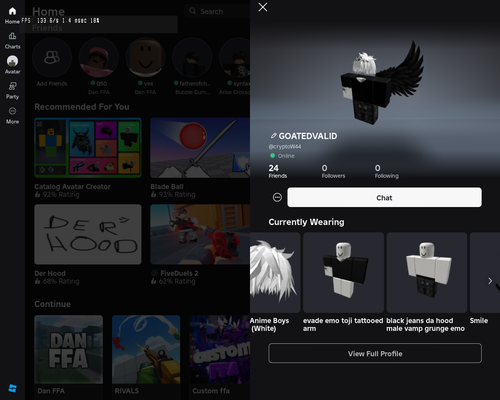Screen dimensions: 500x400
Task: Click the Chat button
Action: (384, 197)
